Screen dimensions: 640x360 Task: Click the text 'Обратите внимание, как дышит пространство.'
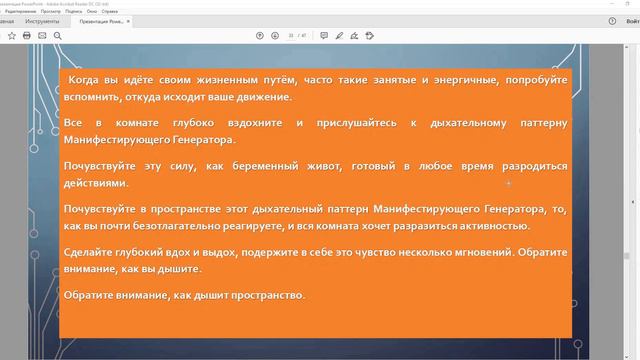pos(184,295)
